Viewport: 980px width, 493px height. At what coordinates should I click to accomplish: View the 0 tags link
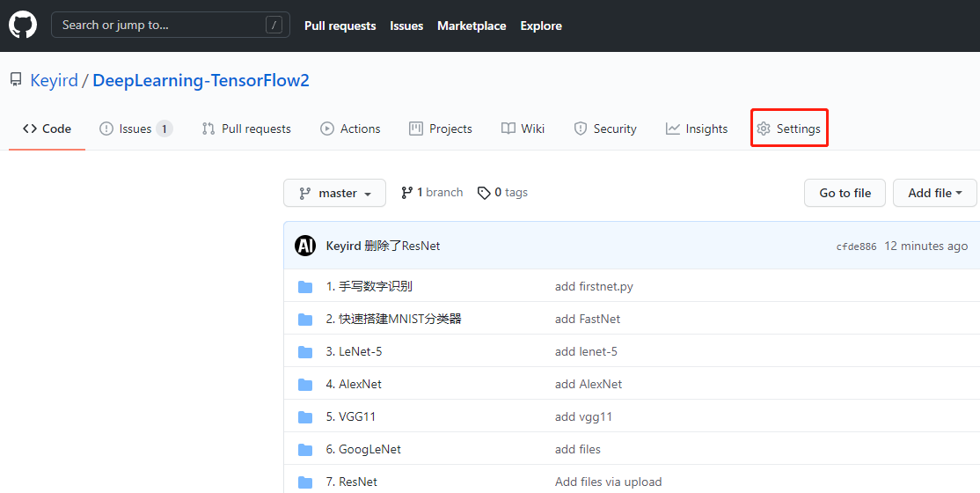tap(502, 193)
